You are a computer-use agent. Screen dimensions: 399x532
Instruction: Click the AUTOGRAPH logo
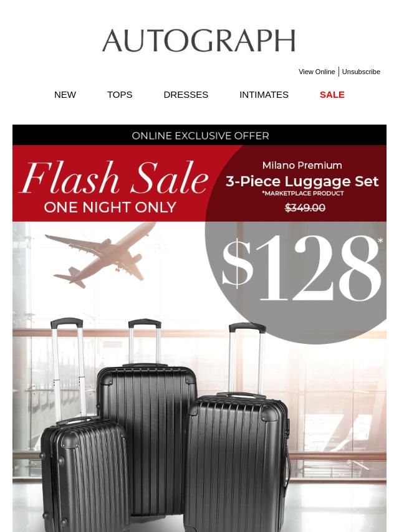click(199, 40)
